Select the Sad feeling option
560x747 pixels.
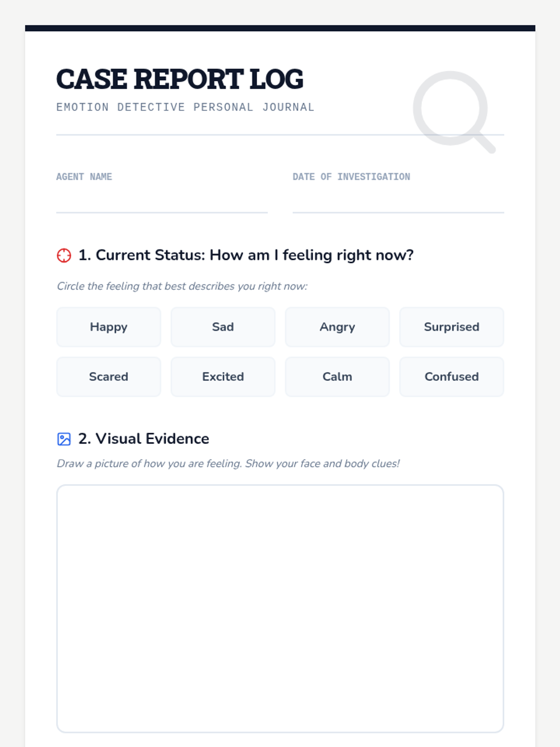(223, 327)
